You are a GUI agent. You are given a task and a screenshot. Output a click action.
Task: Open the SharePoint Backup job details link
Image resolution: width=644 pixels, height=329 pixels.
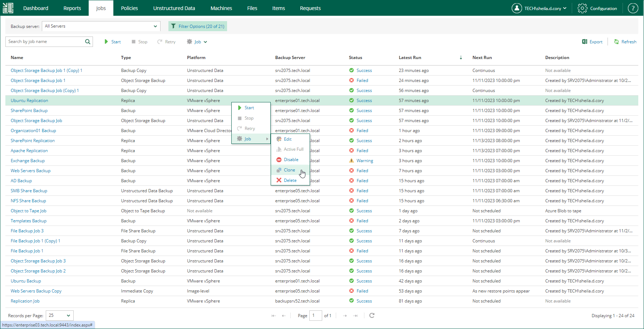tap(29, 110)
